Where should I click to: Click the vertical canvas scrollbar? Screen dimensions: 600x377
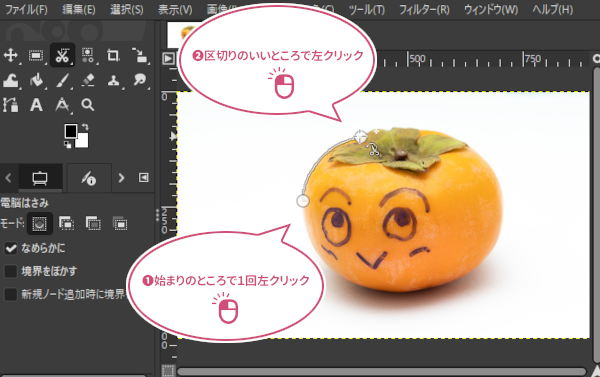(596, 214)
